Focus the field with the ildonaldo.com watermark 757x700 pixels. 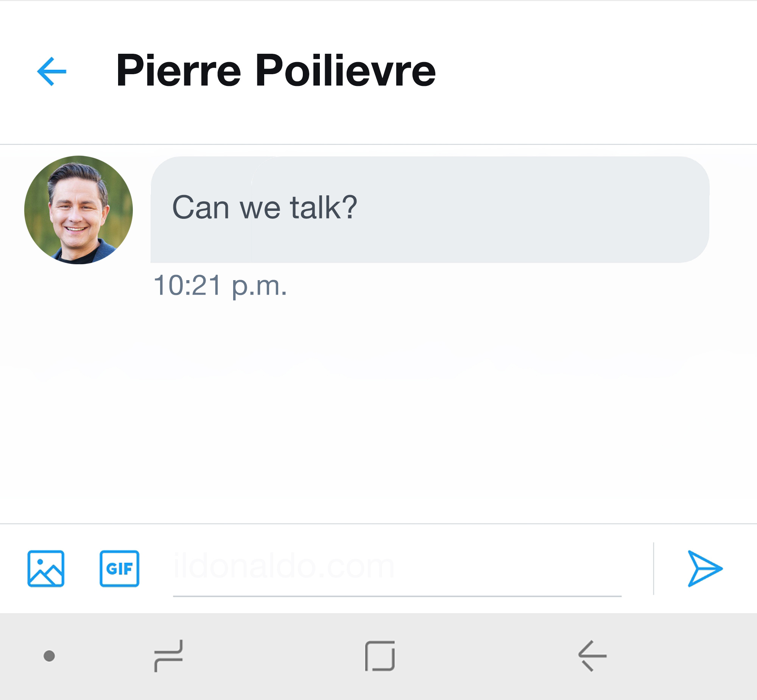click(x=397, y=568)
